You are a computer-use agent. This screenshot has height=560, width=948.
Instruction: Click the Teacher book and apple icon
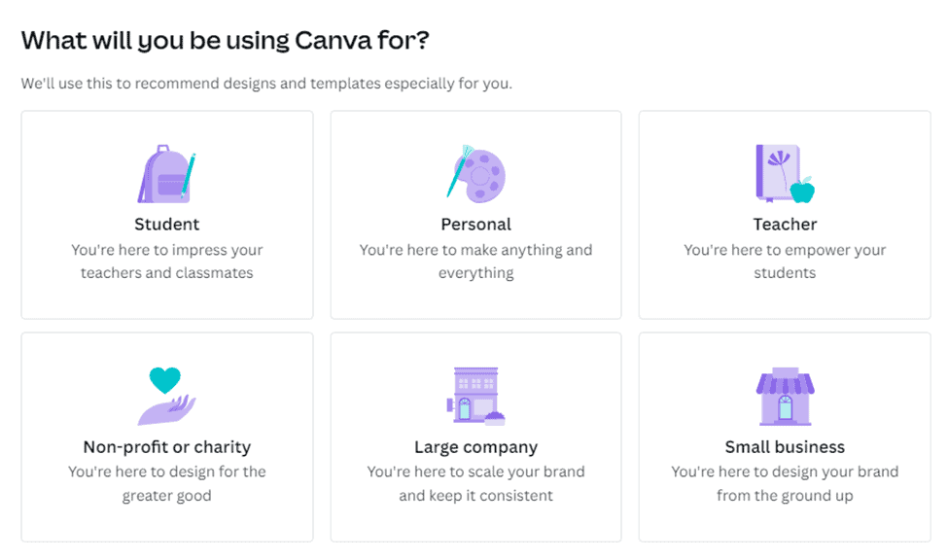pos(784,174)
